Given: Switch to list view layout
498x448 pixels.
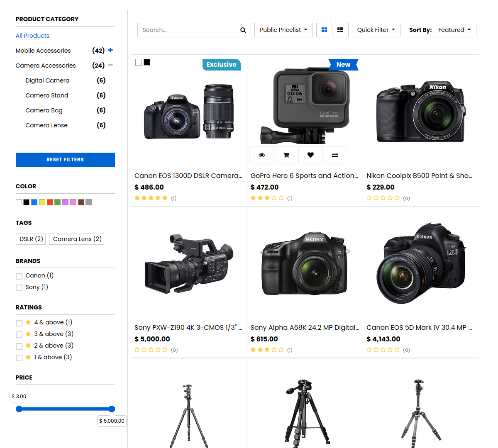Looking at the screenshot, I should [340, 30].
